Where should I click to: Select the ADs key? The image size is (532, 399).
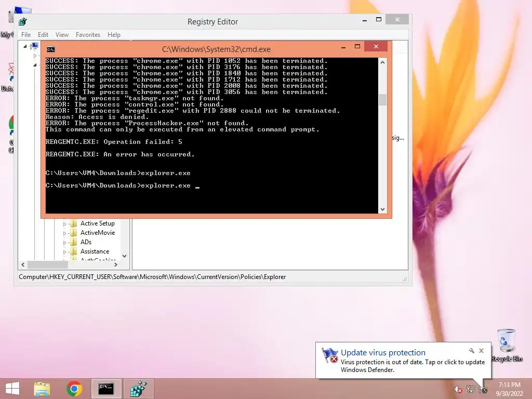click(x=86, y=242)
